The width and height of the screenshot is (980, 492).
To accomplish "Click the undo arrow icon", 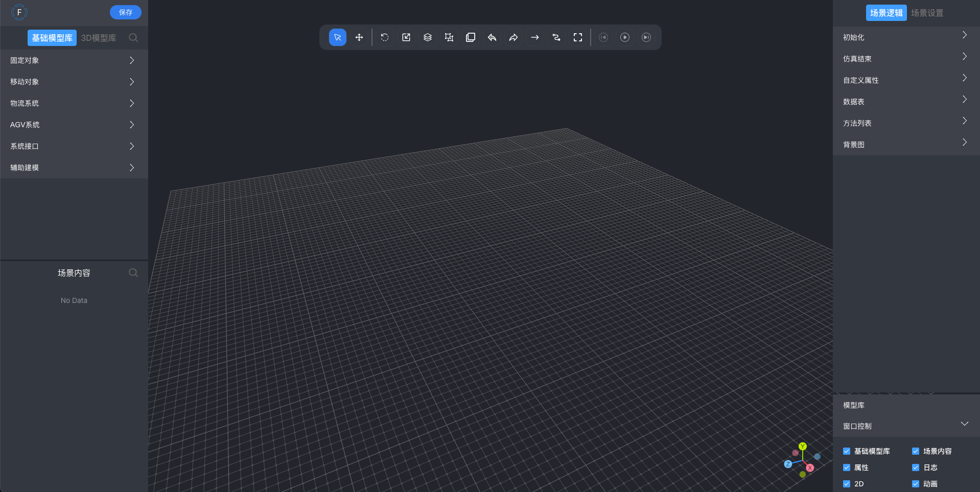I will pos(492,37).
